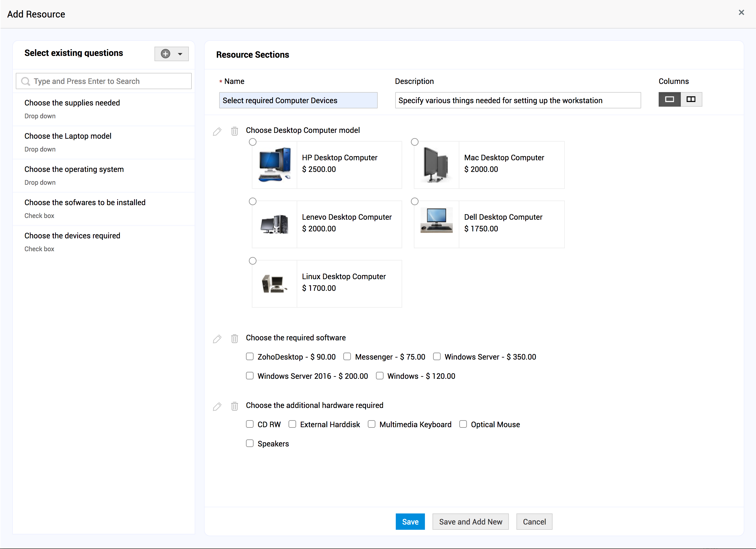Enable the External Harddisk checkbox
This screenshot has height=549, width=756.
[292, 424]
